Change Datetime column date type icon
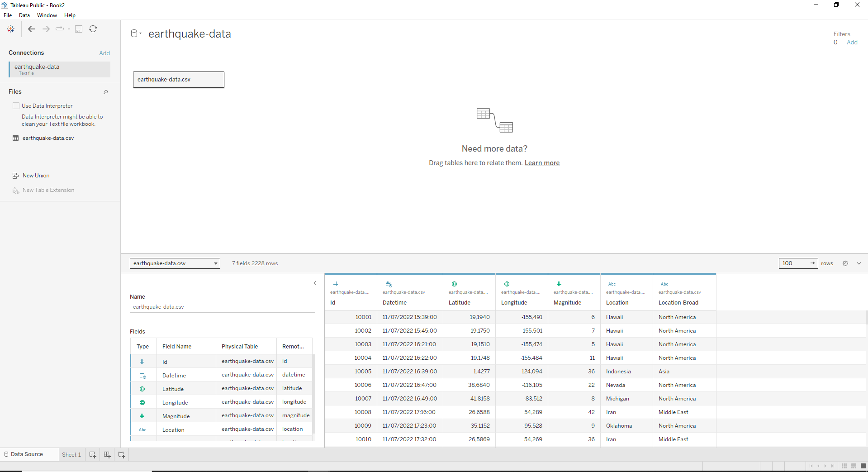Screen dimensions: 868x472 tap(389, 284)
